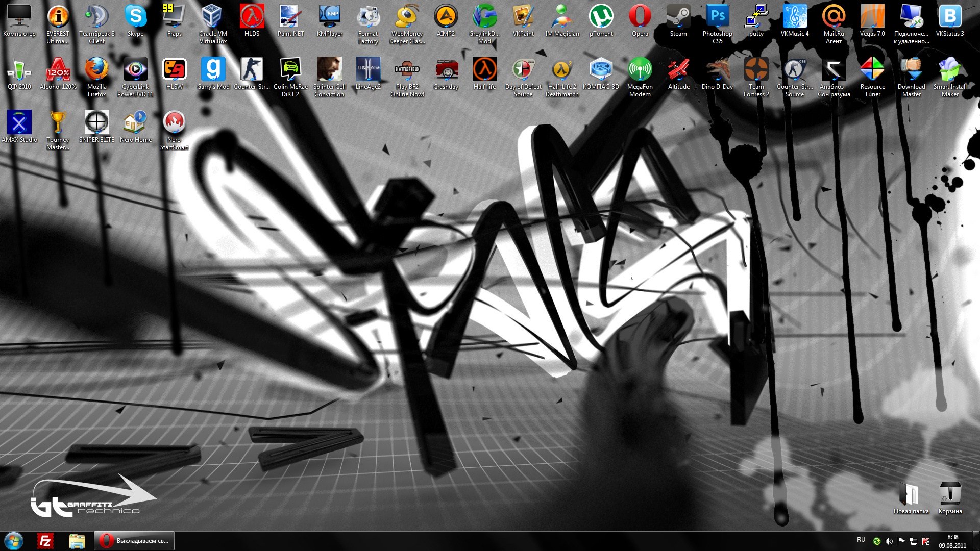The height and width of the screenshot is (551, 980).
Task: Launch Team Fortress 2 shortcut
Action: click(756, 77)
